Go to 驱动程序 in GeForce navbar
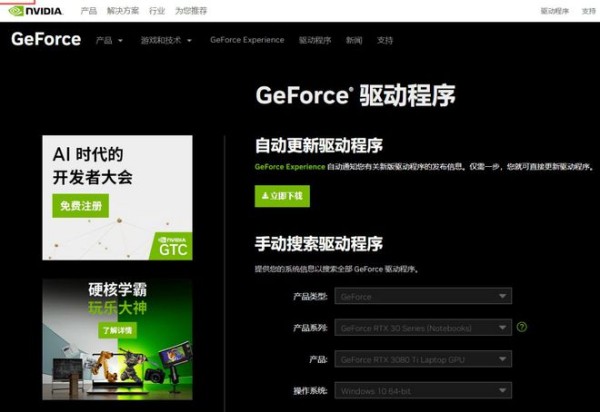The image size is (600, 412). pyautogui.click(x=314, y=41)
